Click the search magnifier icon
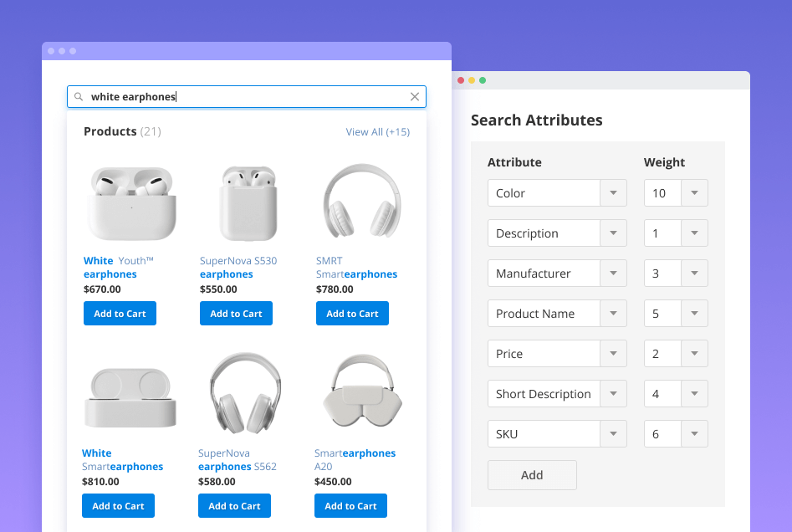 pos(79,96)
